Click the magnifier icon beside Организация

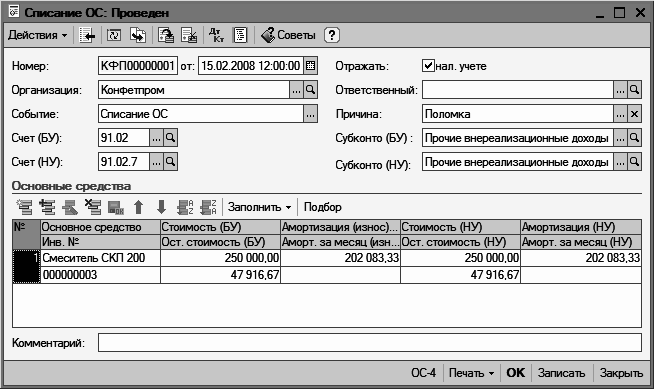310,90
